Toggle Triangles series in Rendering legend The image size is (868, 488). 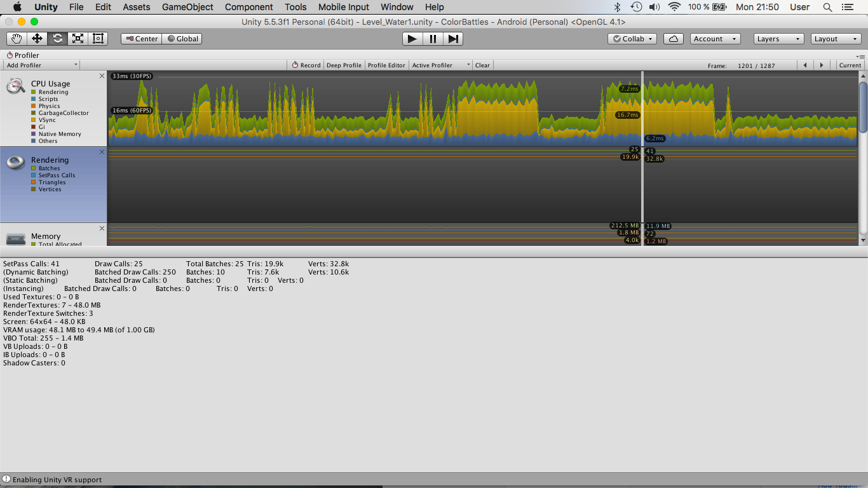coord(48,182)
